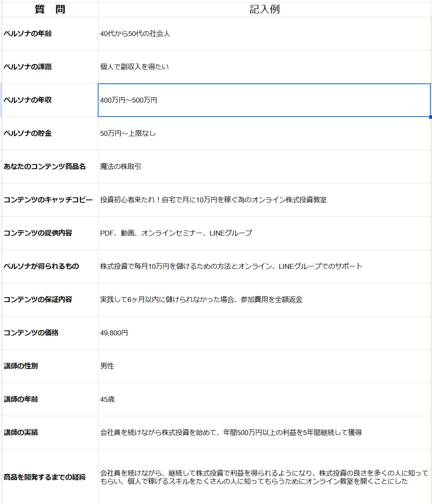Select the 'コンテンツの提供内容' label cell
Screen dimensions: 432x504
[x=50, y=233]
